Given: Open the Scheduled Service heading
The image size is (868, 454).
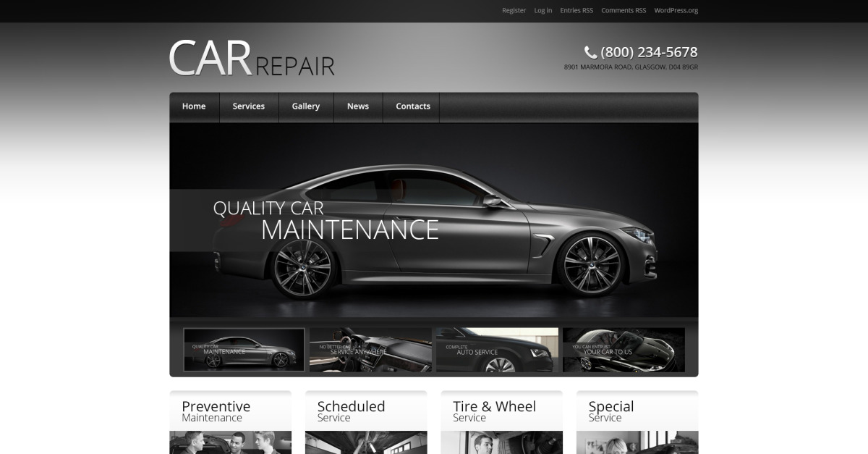Looking at the screenshot, I should click(x=351, y=411).
